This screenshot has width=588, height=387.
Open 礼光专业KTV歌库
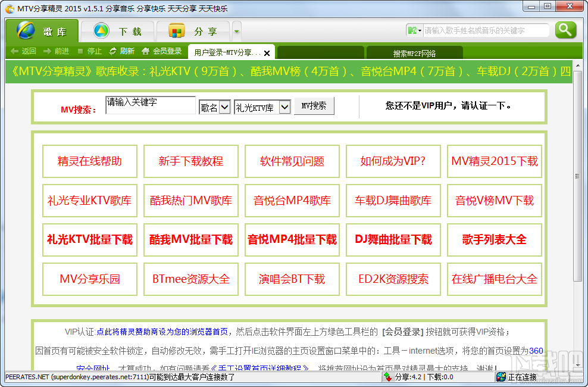[90, 201]
